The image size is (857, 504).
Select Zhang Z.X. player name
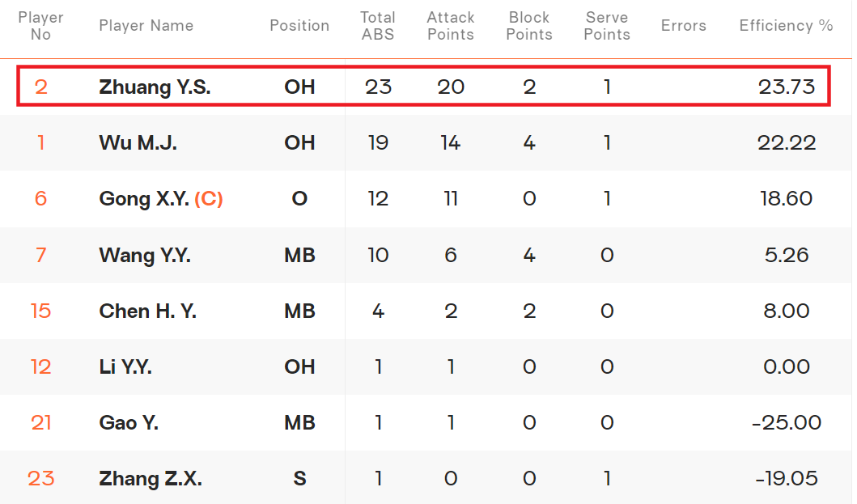150,479
